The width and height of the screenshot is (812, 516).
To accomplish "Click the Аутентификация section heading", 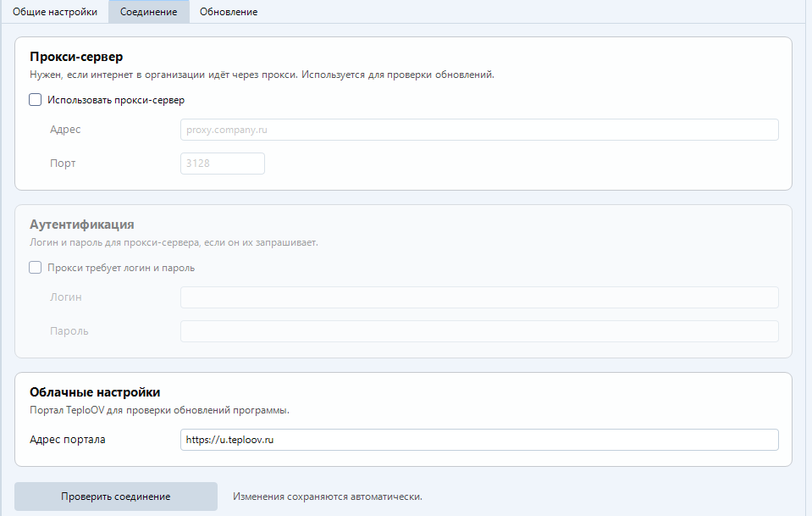I will point(82,225).
